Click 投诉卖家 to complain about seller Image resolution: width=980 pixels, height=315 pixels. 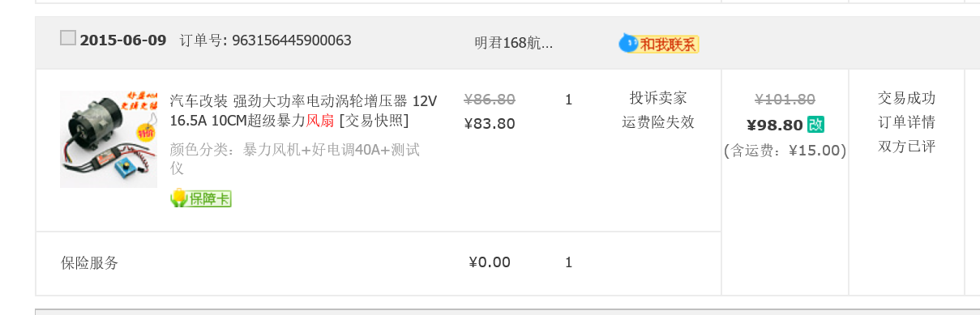point(658,98)
